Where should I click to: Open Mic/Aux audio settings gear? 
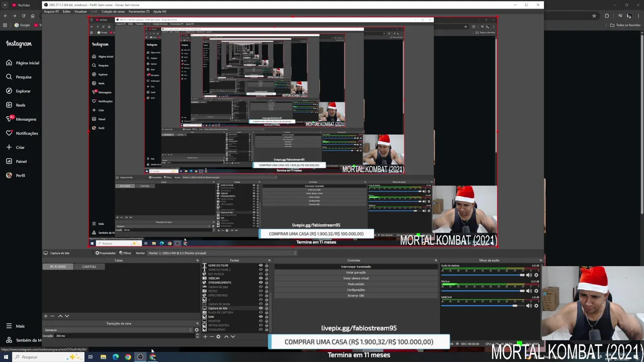[536, 291]
